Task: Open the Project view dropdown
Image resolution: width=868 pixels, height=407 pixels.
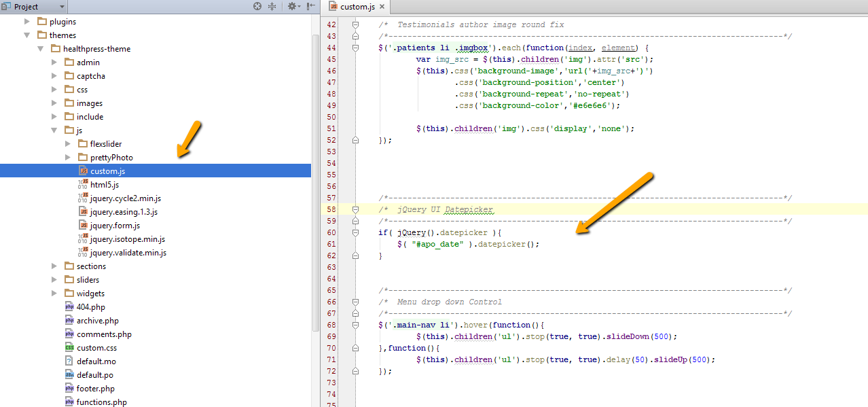Action: (x=34, y=6)
